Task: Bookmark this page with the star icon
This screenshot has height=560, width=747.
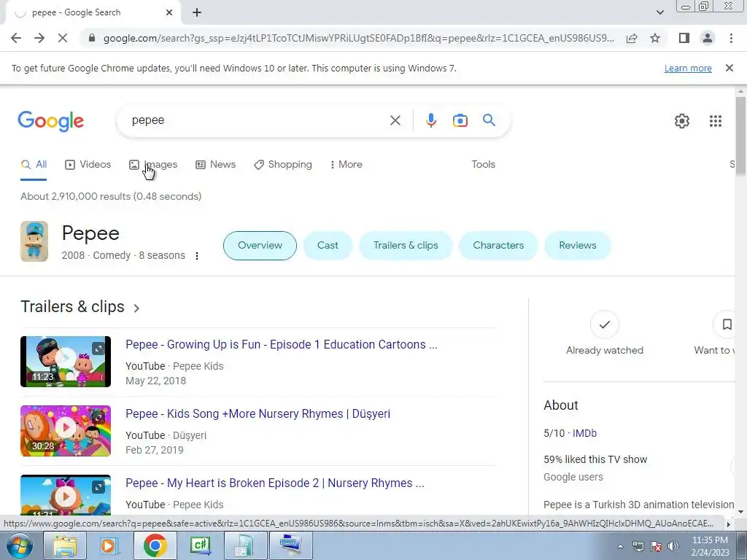Action: (655, 38)
